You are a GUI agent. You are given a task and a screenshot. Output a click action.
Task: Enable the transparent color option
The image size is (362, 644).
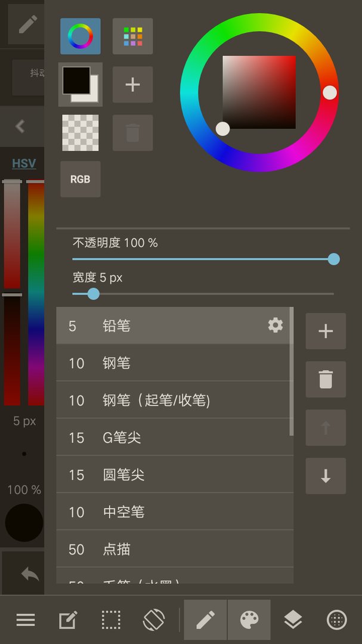click(80, 132)
